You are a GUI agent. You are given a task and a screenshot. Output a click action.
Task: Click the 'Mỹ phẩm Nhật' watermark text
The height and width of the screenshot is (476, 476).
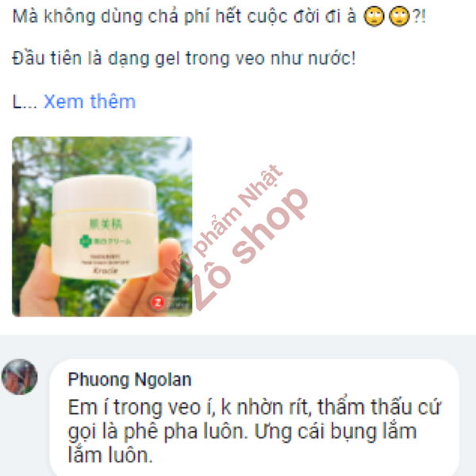tap(223, 223)
